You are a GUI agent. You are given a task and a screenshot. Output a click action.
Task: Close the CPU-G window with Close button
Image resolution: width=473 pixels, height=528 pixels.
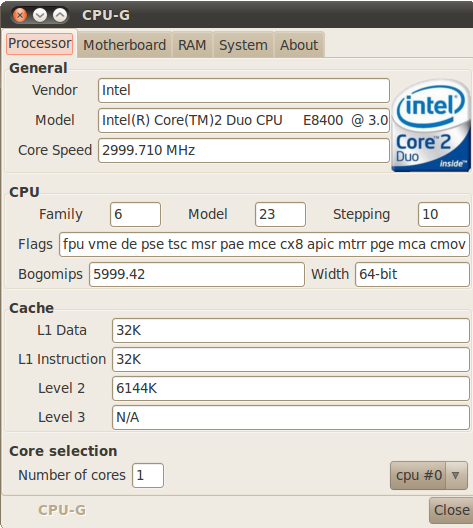pyautogui.click(x=451, y=510)
